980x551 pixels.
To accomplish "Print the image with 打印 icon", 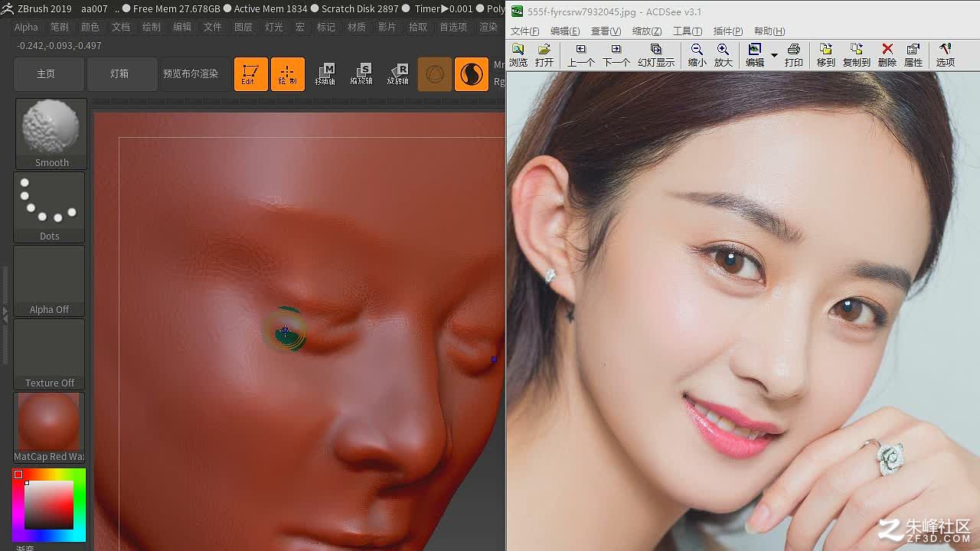I will [x=794, y=56].
